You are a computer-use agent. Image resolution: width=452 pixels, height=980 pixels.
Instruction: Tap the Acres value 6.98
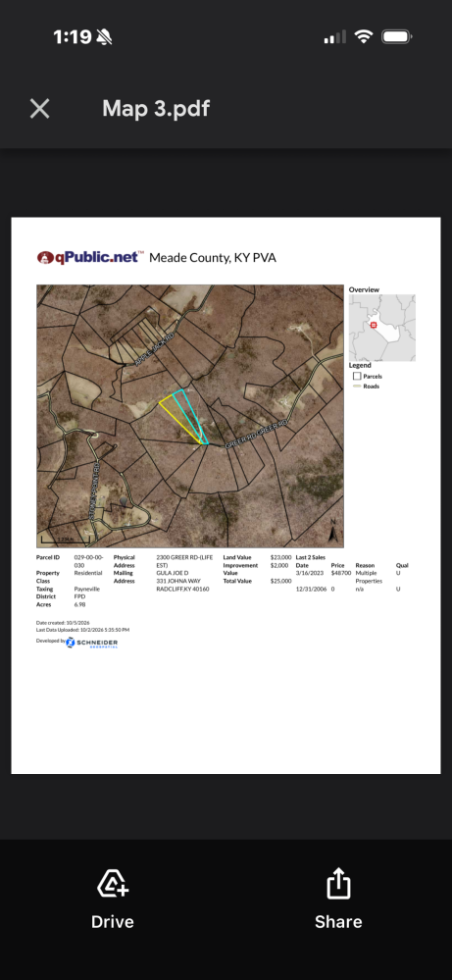[80, 604]
